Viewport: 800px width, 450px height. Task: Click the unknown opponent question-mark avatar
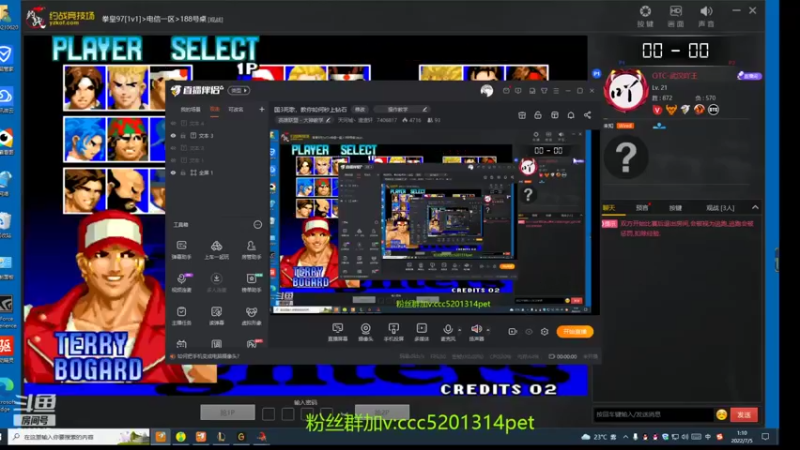tap(626, 157)
